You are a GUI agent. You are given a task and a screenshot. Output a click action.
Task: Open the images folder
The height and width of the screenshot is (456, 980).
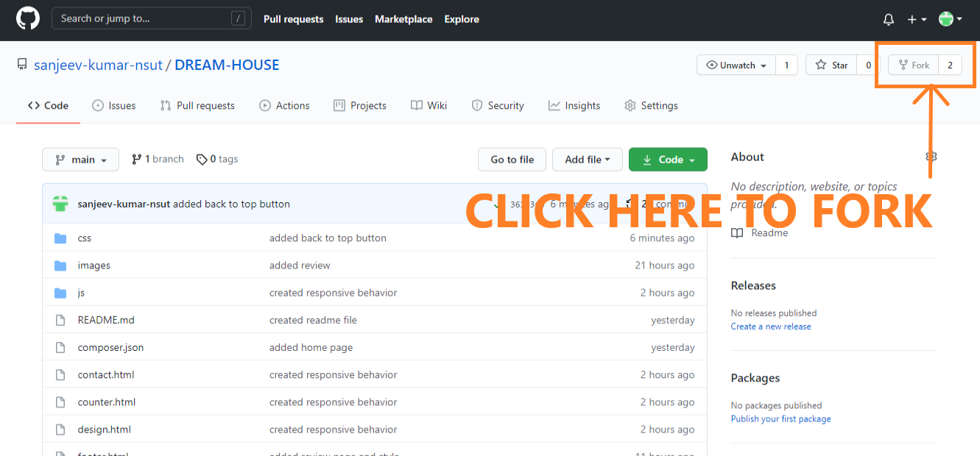click(x=94, y=266)
